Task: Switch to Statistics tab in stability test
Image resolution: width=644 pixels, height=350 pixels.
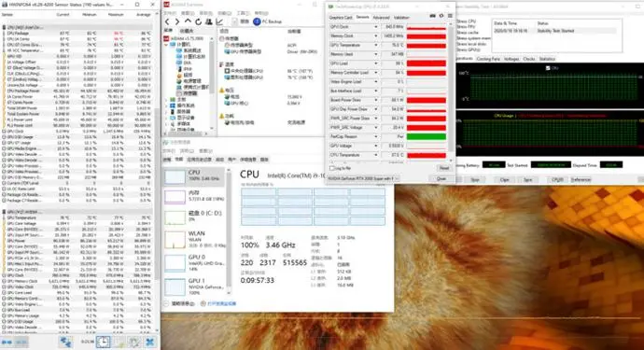Action: pos(547,59)
